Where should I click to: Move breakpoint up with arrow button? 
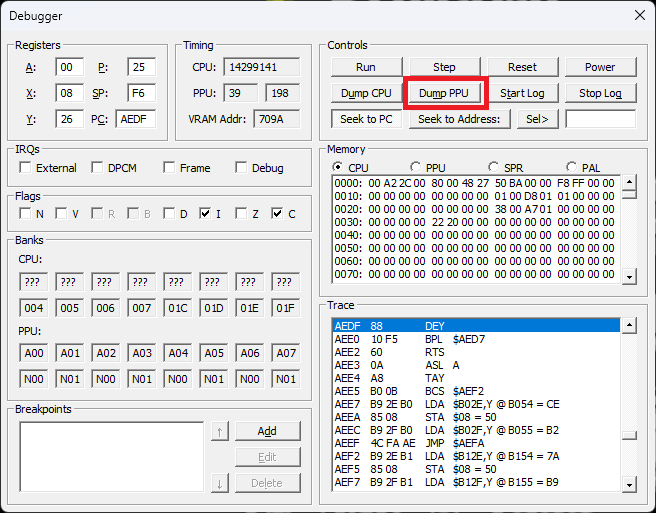(220, 431)
